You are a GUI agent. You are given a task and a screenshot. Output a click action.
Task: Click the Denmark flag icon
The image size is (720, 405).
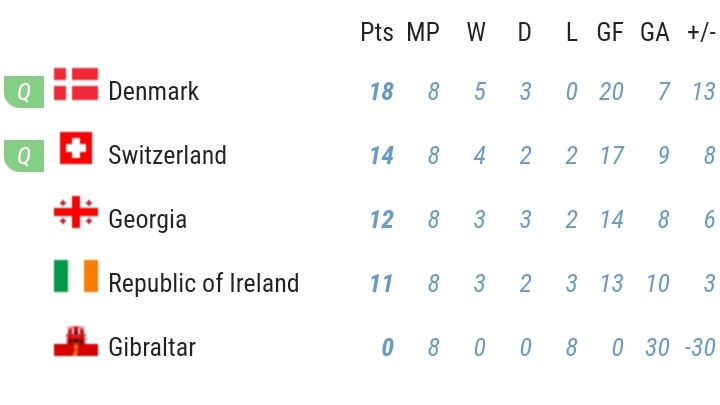coord(76,84)
